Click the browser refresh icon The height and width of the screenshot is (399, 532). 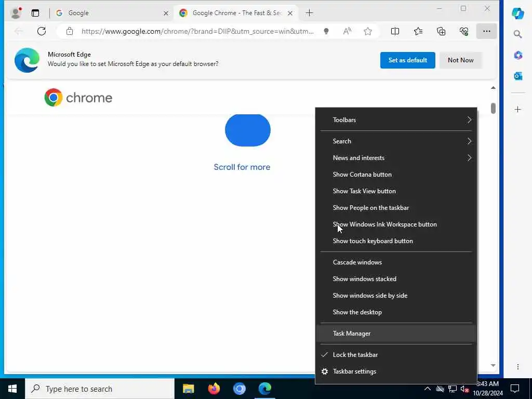42,31
